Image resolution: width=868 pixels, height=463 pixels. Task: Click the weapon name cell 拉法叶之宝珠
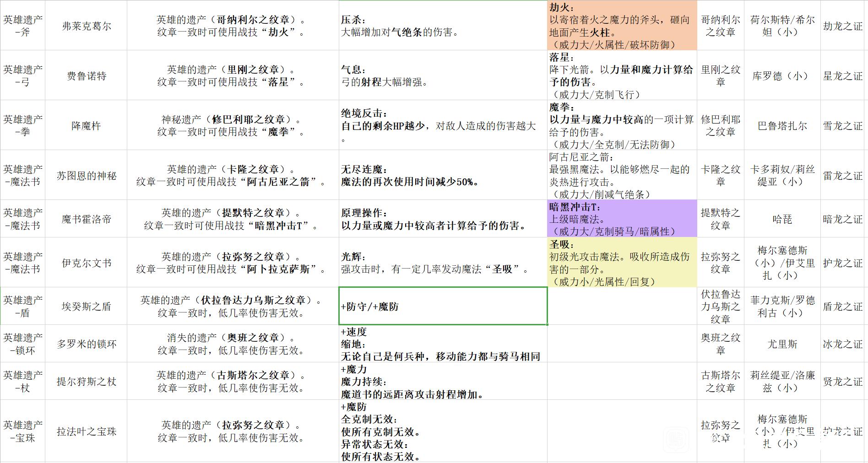tap(86, 431)
